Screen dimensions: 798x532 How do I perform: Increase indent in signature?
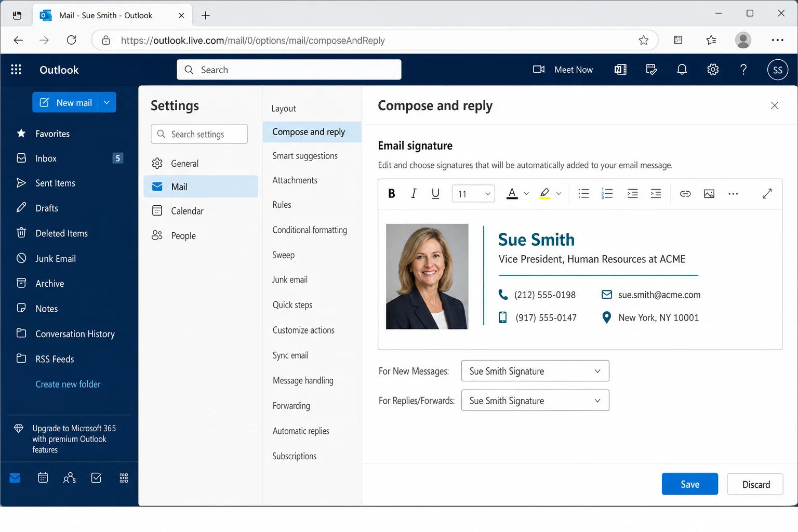point(656,194)
